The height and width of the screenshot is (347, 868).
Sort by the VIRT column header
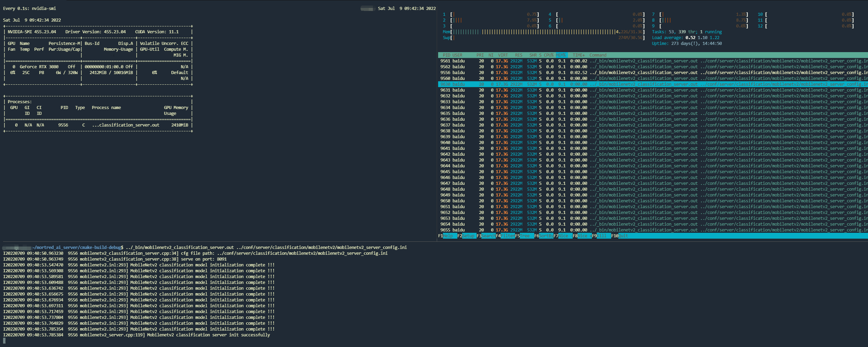(x=503, y=55)
